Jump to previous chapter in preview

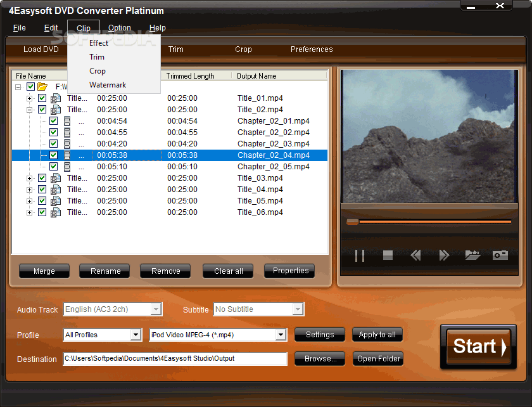point(415,255)
